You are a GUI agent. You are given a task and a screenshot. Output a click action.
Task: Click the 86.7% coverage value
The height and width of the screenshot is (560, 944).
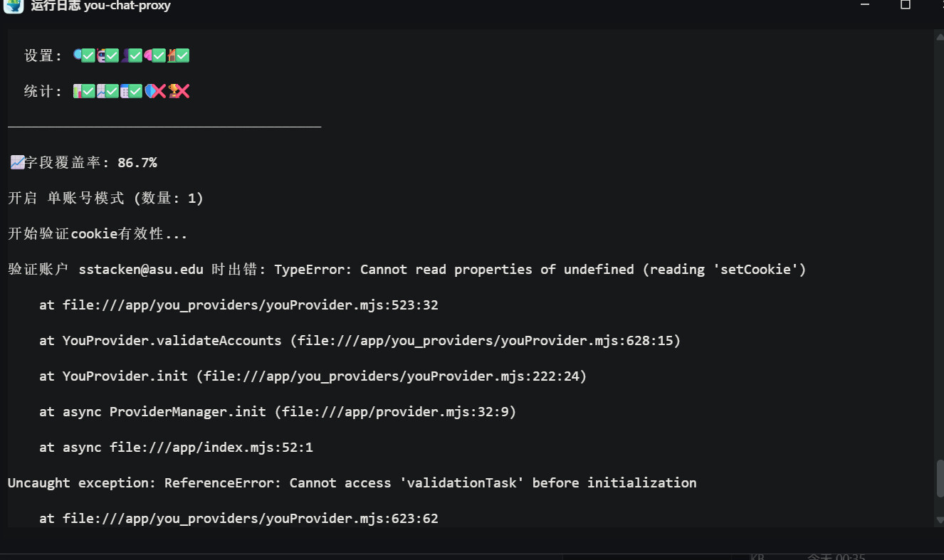click(x=137, y=163)
